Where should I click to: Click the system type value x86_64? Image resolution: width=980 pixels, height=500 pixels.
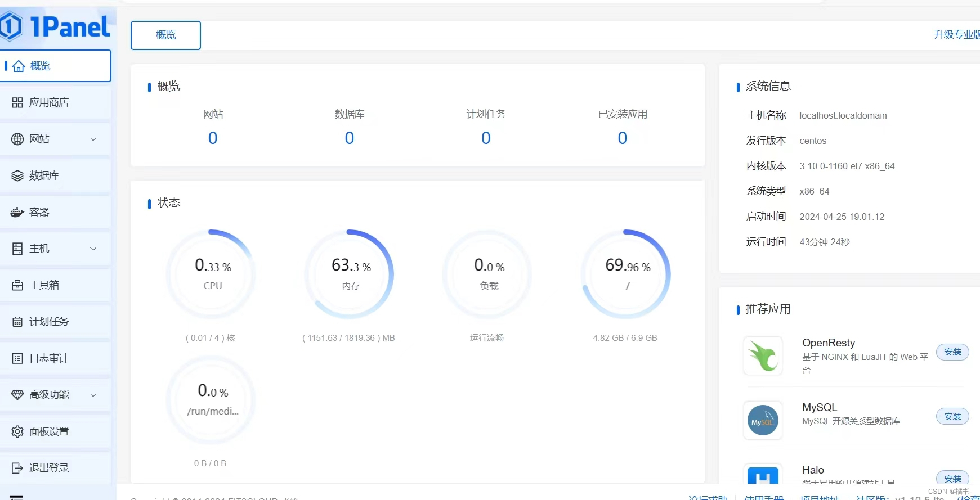point(815,191)
